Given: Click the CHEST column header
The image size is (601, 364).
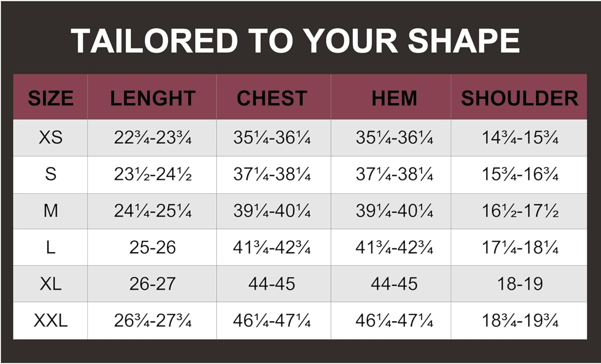Looking at the screenshot, I should pos(272,98).
